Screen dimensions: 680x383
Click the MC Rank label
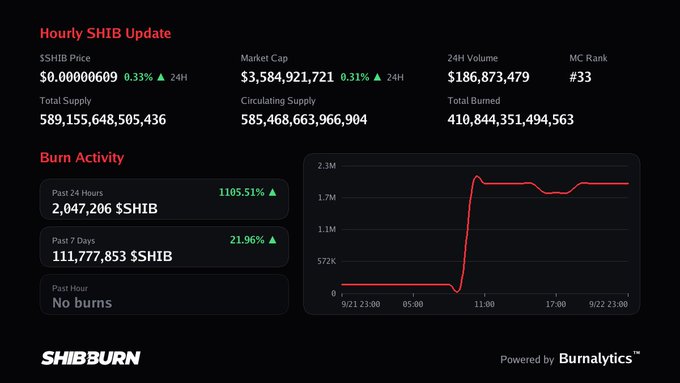point(588,58)
